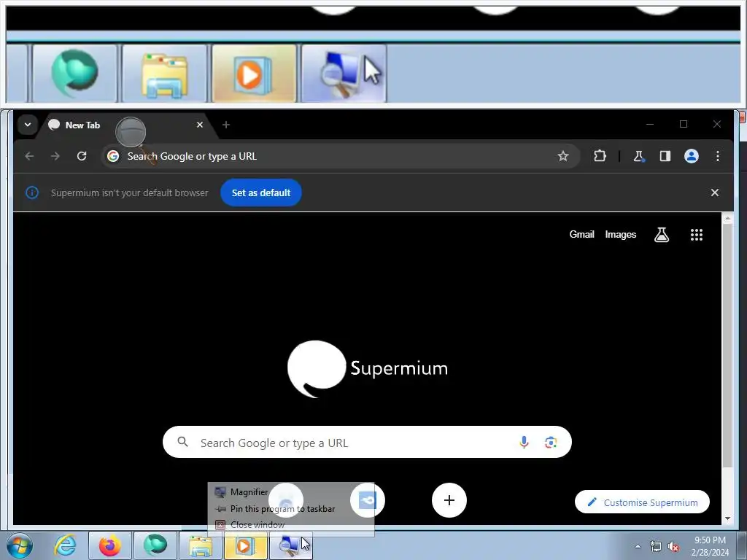
Task: Launch Firefox from taskbar
Action: (x=109, y=545)
